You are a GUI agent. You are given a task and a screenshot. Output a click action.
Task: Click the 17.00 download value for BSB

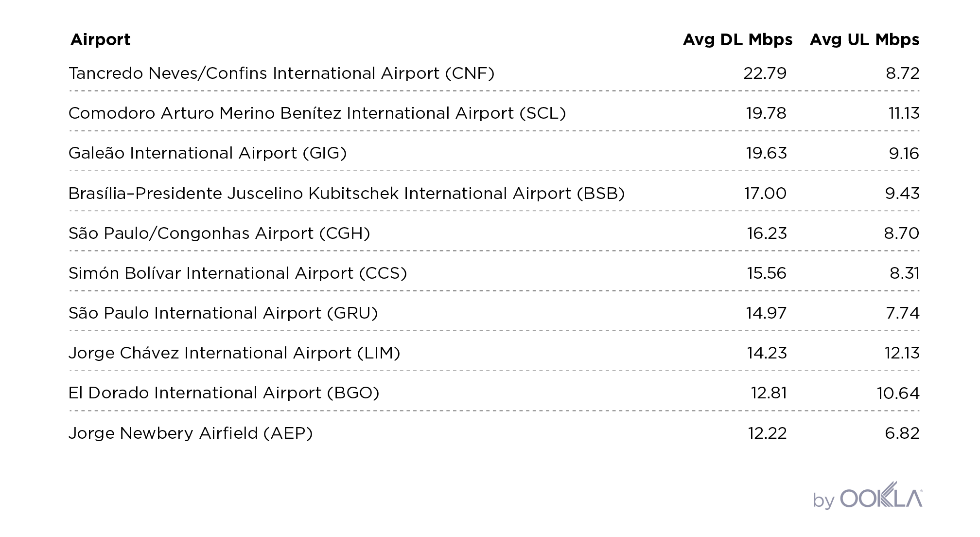pyautogui.click(x=765, y=194)
